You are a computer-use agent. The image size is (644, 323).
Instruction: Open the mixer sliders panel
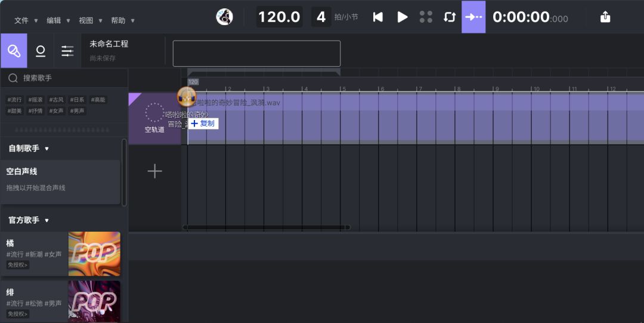click(67, 51)
